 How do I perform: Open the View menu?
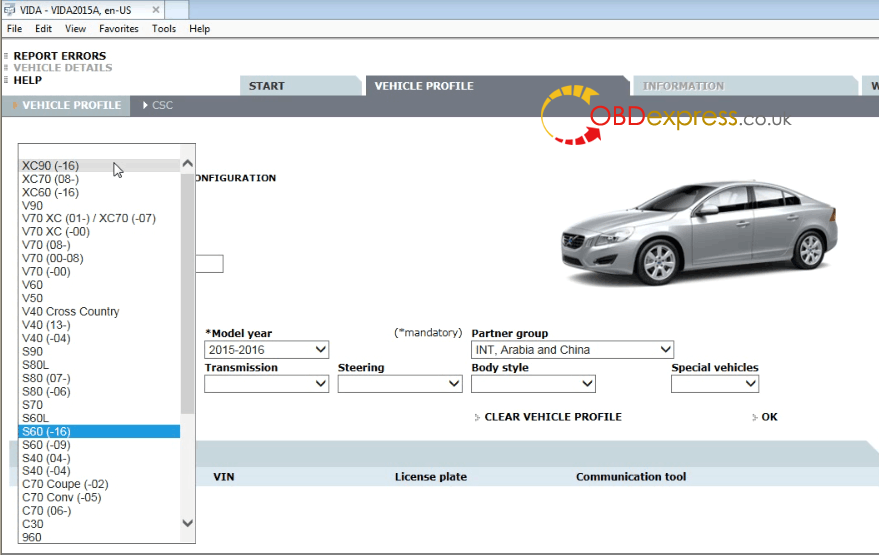(x=75, y=29)
